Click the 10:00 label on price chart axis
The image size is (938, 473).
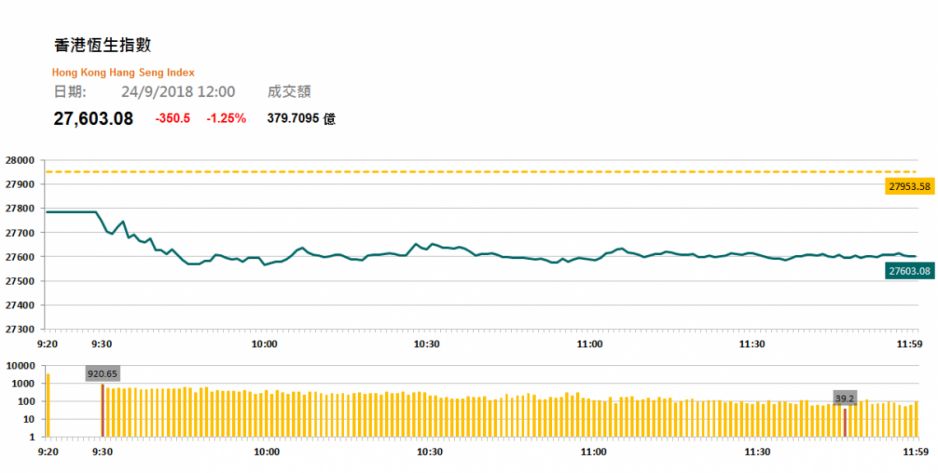coord(264,344)
